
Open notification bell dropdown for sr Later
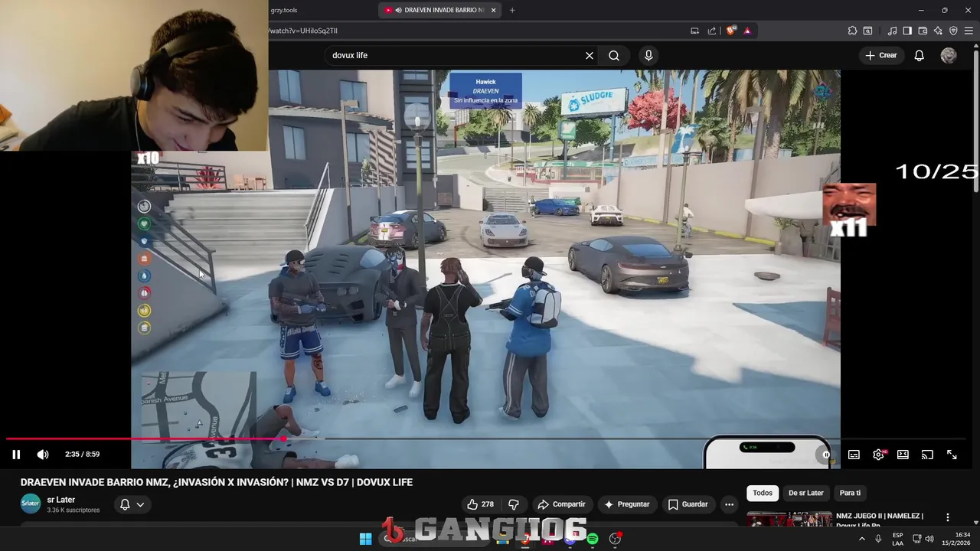pos(132,504)
